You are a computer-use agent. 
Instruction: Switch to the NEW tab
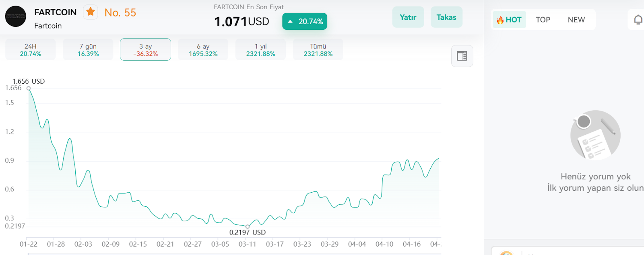coord(576,20)
